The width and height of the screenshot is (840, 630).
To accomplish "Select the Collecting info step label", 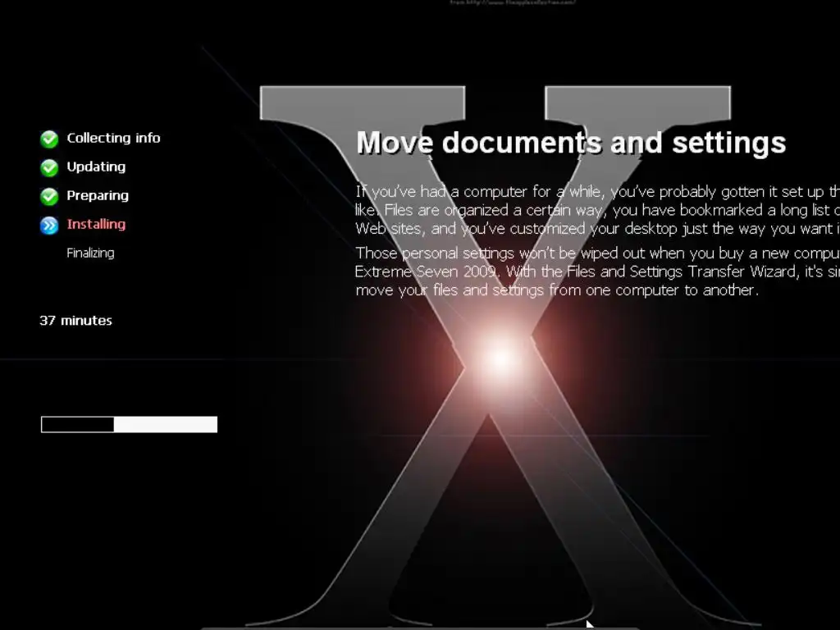I will pos(113,138).
